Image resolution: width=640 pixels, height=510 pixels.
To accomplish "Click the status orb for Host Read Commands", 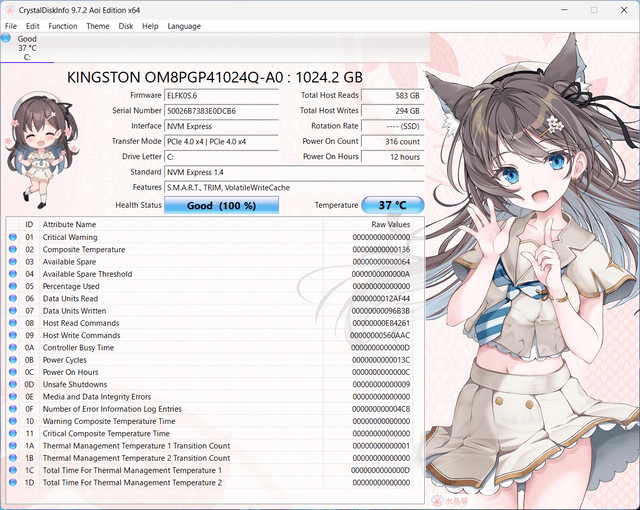I will [x=13, y=323].
